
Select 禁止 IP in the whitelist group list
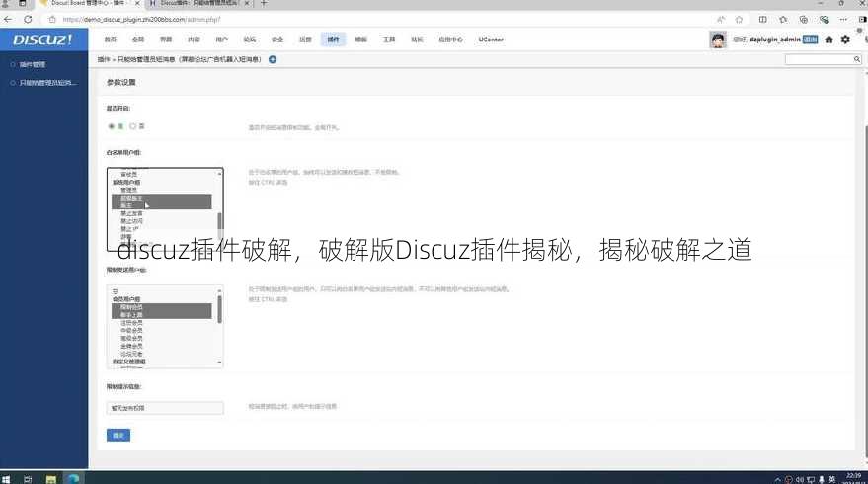click(x=130, y=229)
